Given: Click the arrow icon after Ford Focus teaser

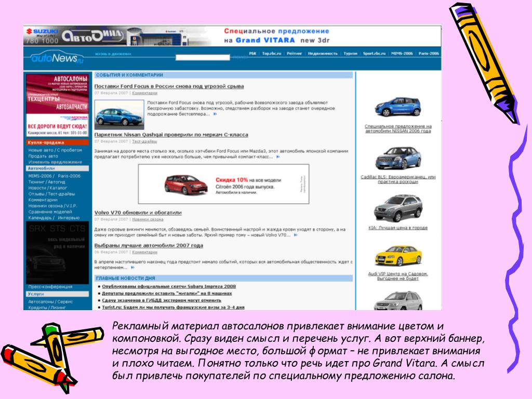Looking at the screenshot, I should click(215, 114).
